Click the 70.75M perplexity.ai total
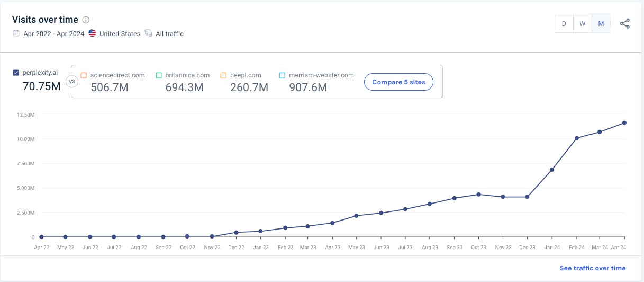 coord(42,86)
